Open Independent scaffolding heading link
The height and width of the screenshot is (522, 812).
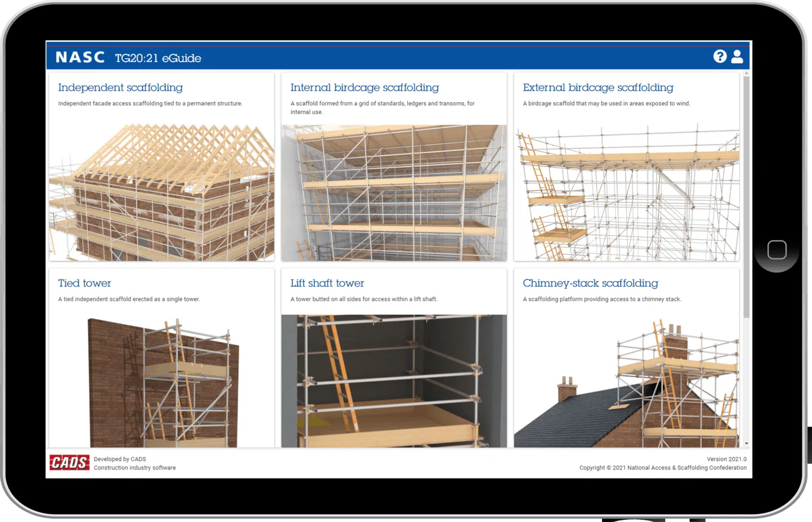[120, 88]
